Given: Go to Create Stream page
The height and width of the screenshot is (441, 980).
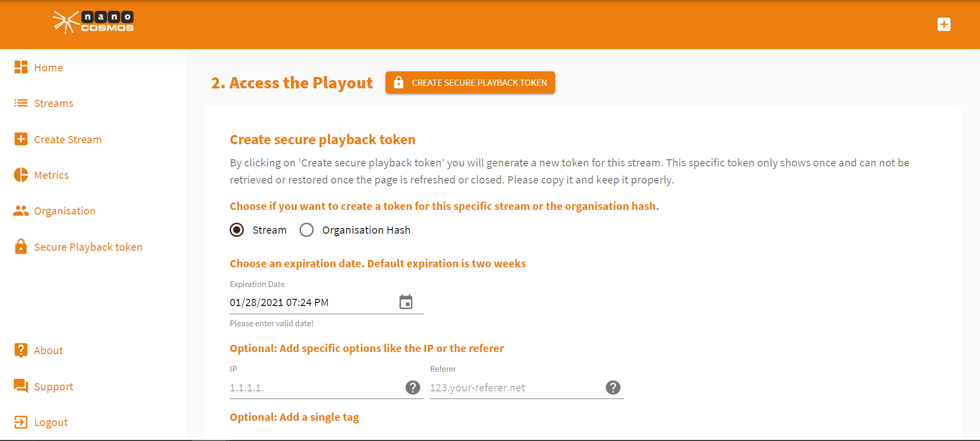Looking at the screenshot, I should (x=68, y=140).
